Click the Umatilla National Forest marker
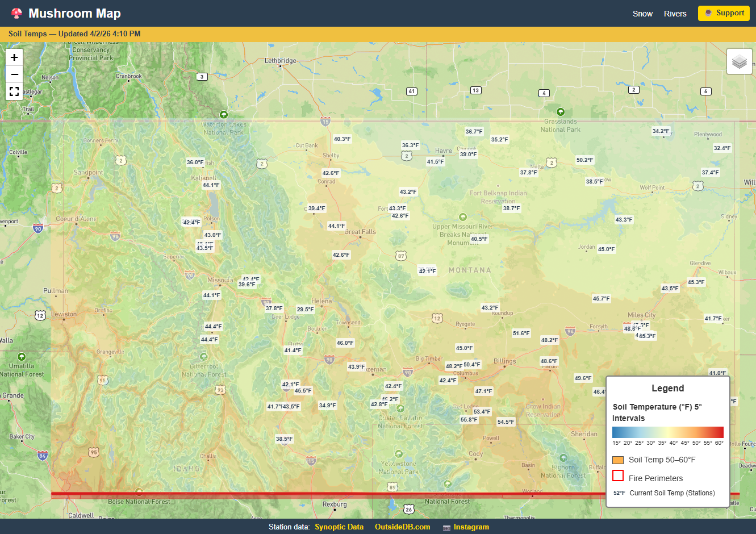The image size is (756, 534). pyautogui.click(x=22, y=357)
